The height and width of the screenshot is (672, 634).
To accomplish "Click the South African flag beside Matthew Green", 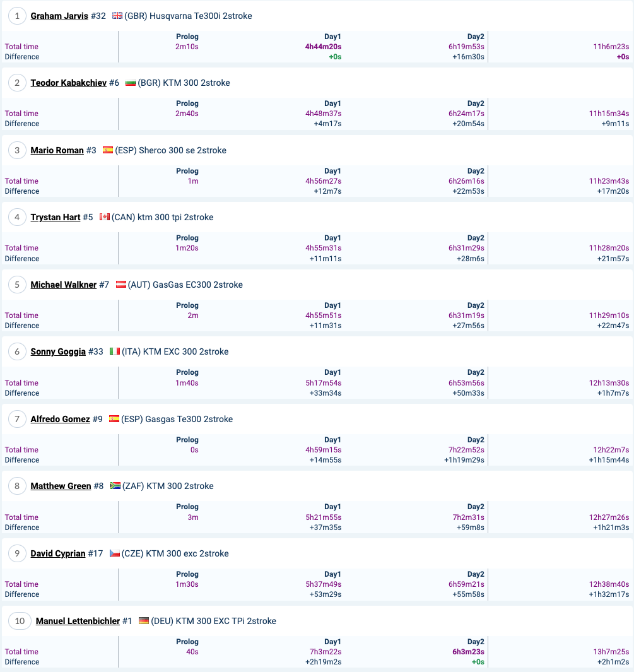I will [x=115, y=486].
